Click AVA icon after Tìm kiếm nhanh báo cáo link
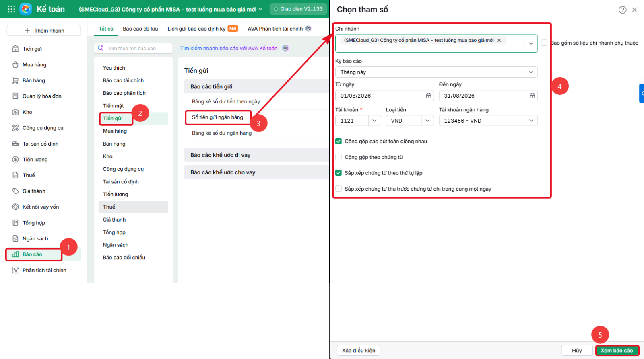644x359 pixels. 285,48
